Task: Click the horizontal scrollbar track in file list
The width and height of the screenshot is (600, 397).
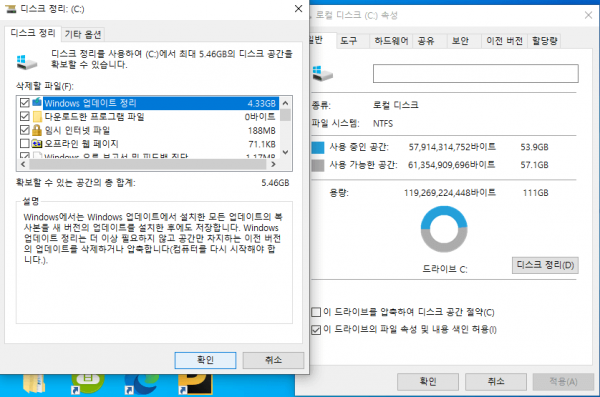Action: tap(148, 164)
